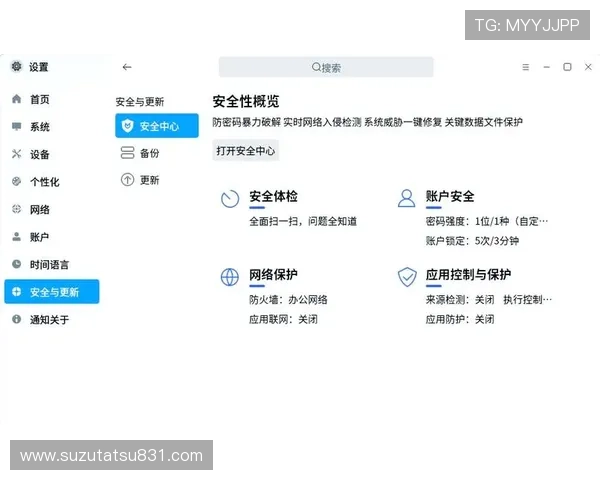Minimize the settings window

[x=546, y=67]
